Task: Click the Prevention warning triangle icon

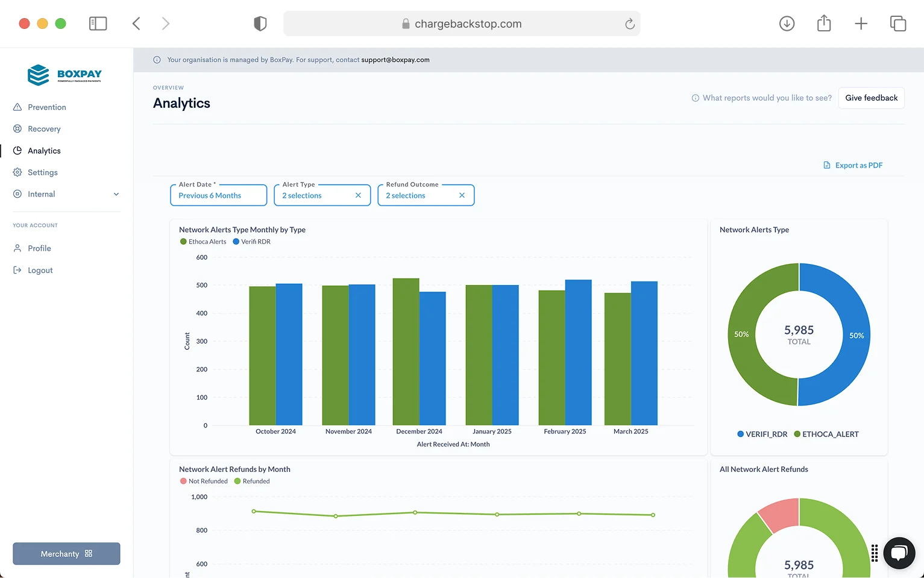Action: tap(17, 107)
